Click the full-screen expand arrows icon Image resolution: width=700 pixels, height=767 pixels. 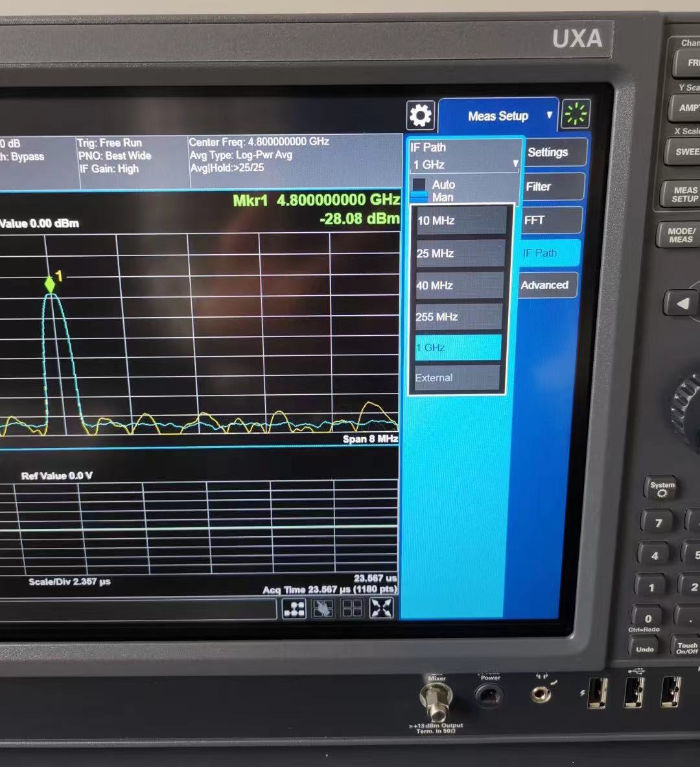(382, 608)
